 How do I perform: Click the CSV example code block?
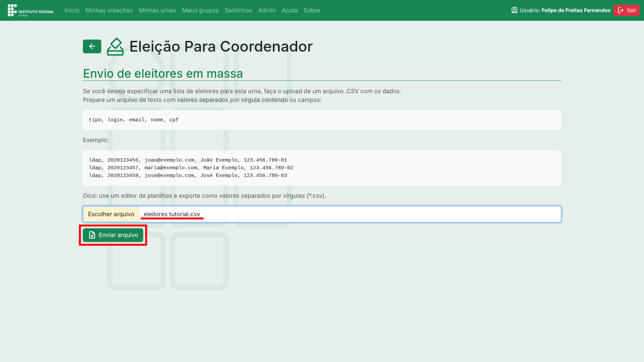coord(321,168)
